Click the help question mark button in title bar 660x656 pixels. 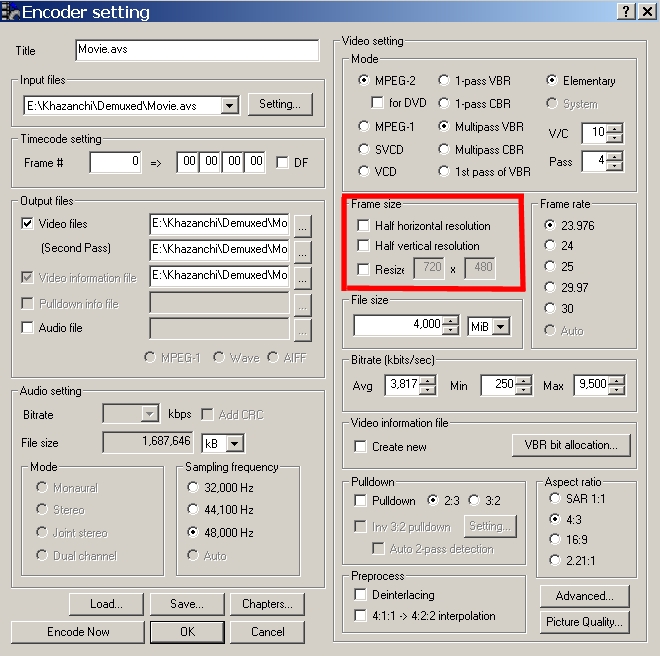pos(626,11)
